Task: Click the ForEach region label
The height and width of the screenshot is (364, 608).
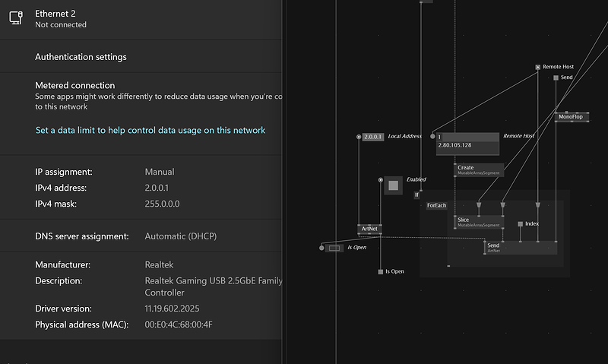Action: pos(436,205)
